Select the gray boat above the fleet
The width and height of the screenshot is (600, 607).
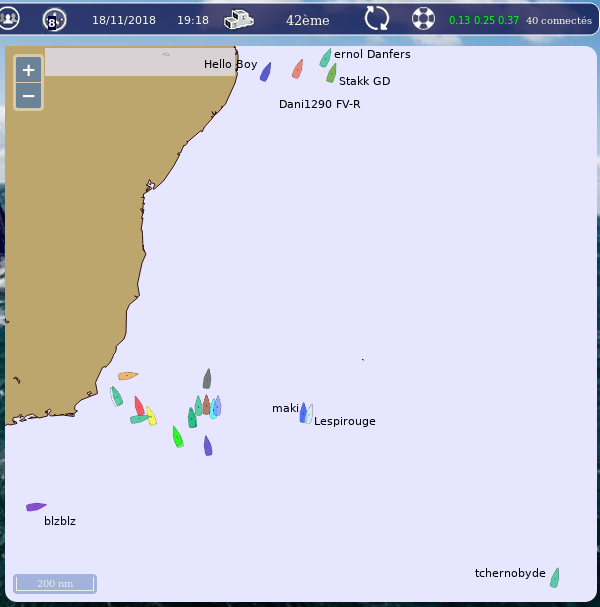click(x=207, y=378)
